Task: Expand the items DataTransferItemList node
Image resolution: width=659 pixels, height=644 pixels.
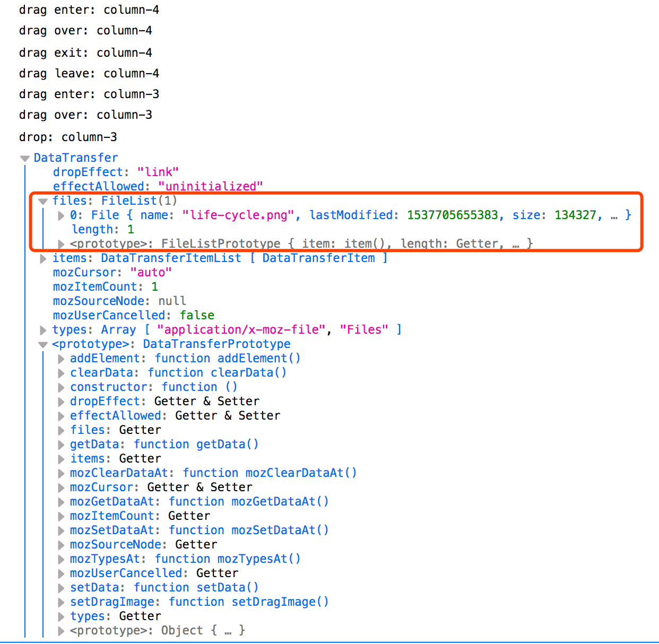Action: click(x=43, y=258)
